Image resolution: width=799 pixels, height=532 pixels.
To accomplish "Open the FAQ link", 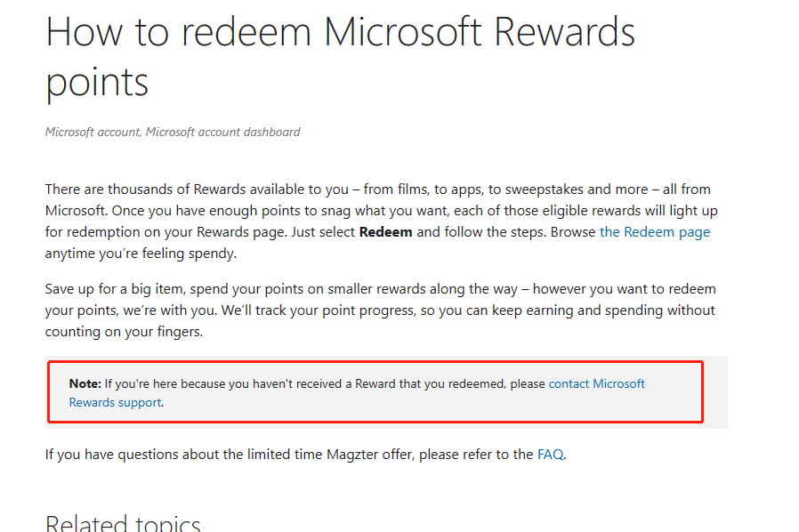I will click(550, 455).
